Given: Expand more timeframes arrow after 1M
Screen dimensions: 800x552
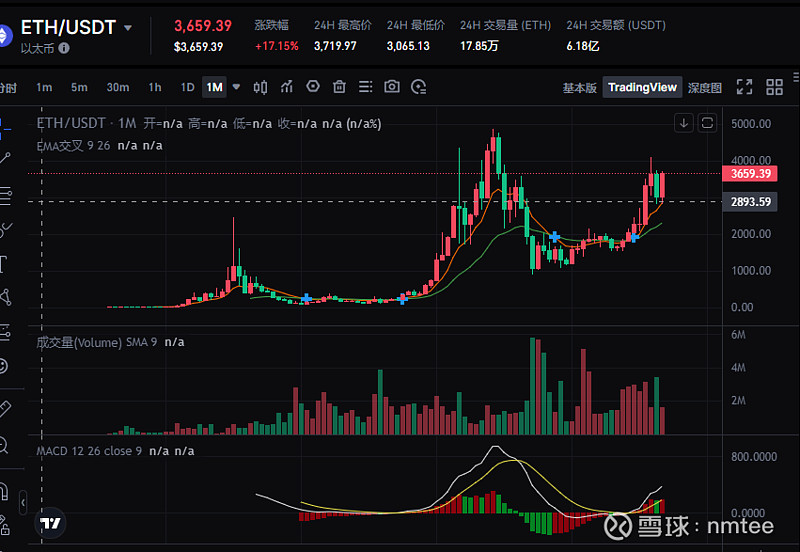Looking at the screenshot, I should point(236,87).
